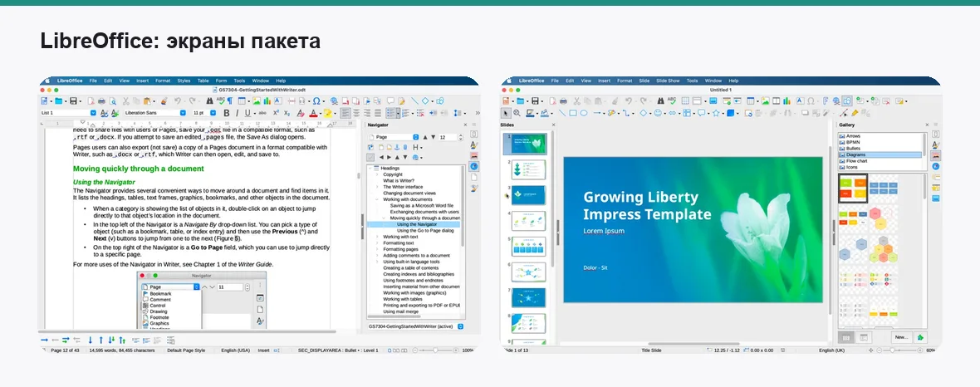Open Writer Form menu
This screenshot has height=387, width=980.
221,81
